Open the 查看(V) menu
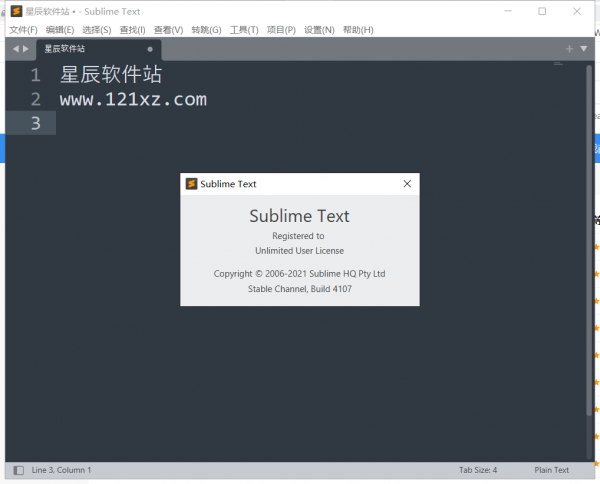The image size is (600, 484). [168, 30]
